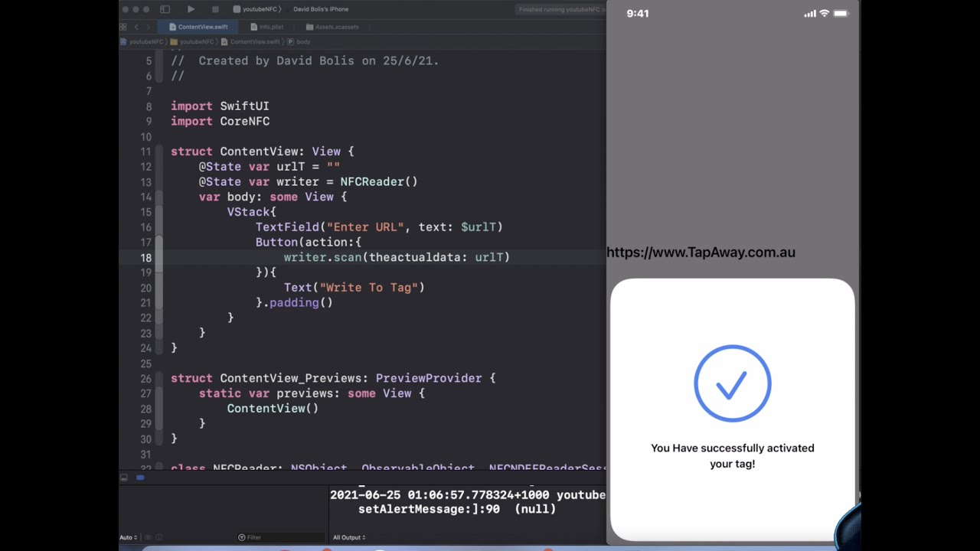This screenshot has width=980, height=551.
Task: Open youtubeNFC project in the jump bar
Action: (143, 42)
